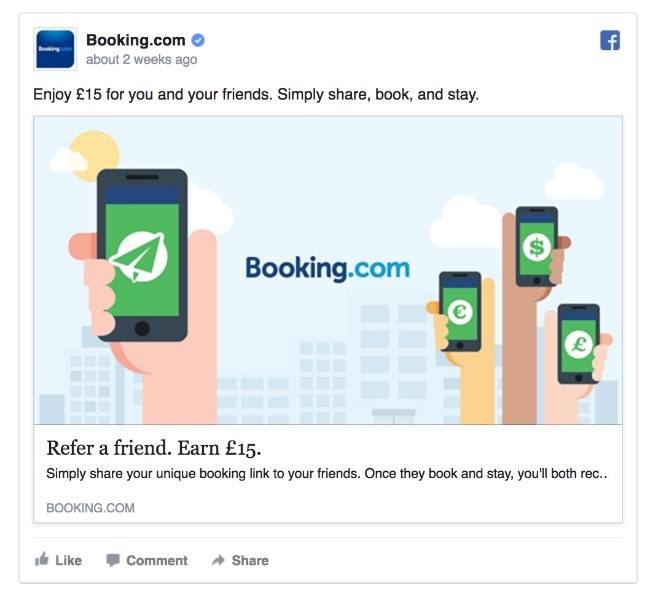Image resolution: width=650 pixels, height=596 pixels.
Task: Click the Facebook logo icon
Action: tap(610, 40)
